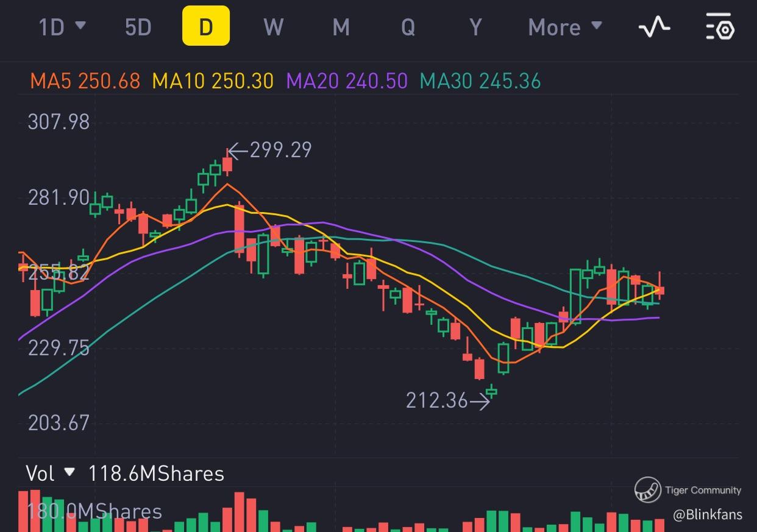The height and width of the screenshot is (532, 757).
Task: Switch to the 5D chart tab
Action: pos(138,27)
